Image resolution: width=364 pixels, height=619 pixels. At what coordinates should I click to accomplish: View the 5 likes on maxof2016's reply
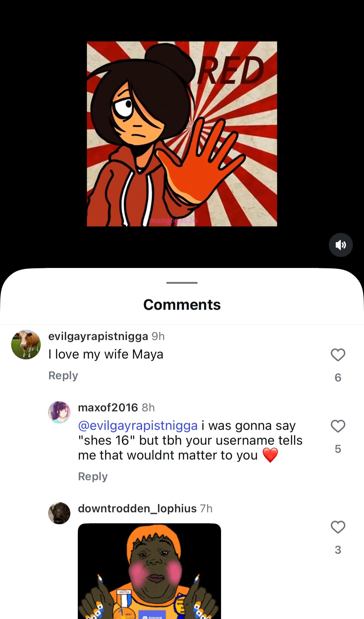coord(338,449)
